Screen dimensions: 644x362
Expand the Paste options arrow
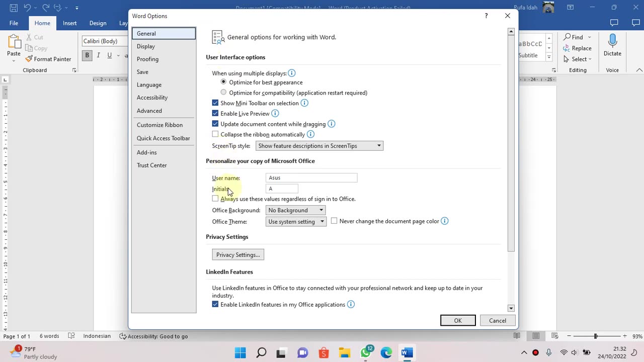pos(14,61)
